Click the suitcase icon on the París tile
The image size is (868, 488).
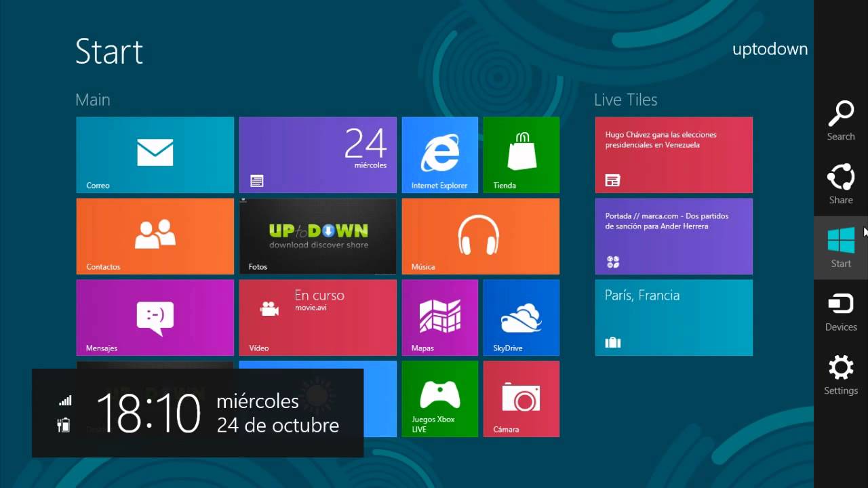click(613, 342)
